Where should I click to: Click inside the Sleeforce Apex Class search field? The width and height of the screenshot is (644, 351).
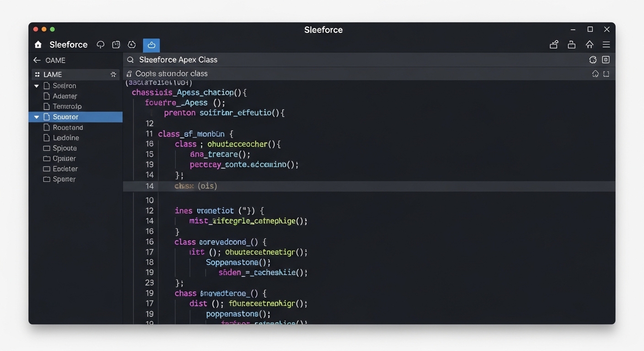point(274,59)
